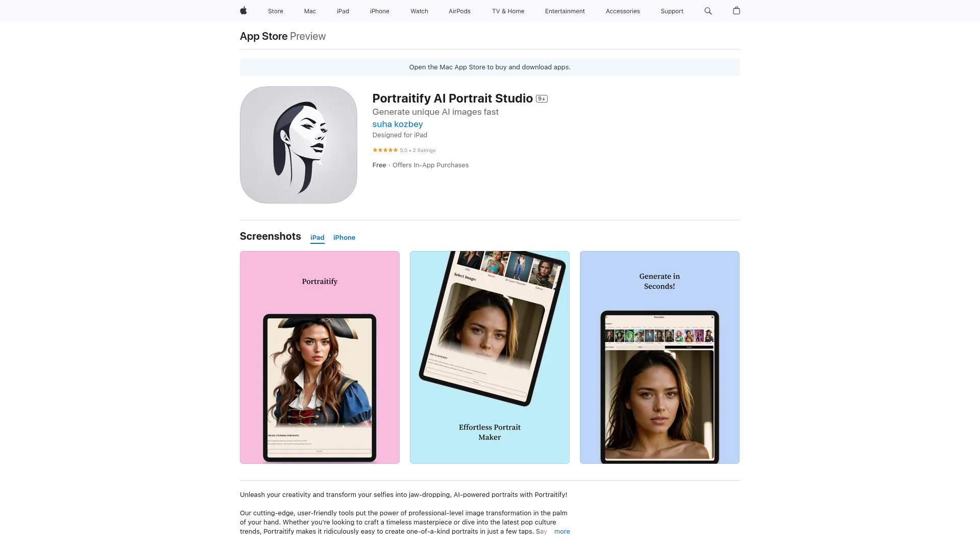Click the second effortless portrait screenshot

[x=489, y=357]
